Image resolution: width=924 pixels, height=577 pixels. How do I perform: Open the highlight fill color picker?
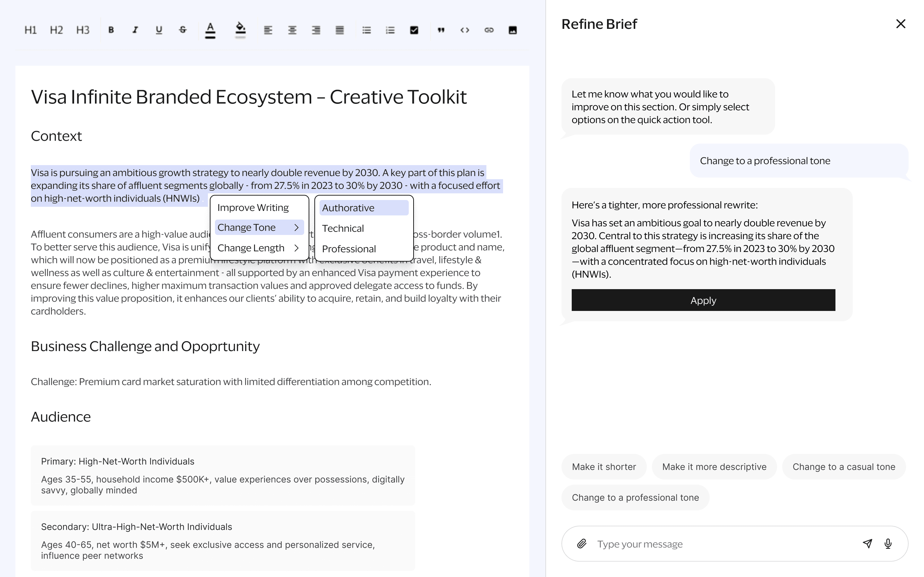pyautogui.click(x=240, y=30)
